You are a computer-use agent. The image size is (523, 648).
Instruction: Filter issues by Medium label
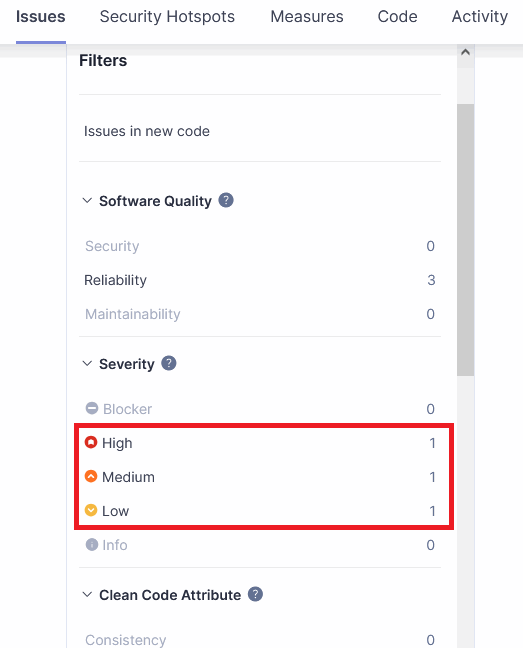tap(128, 476)
